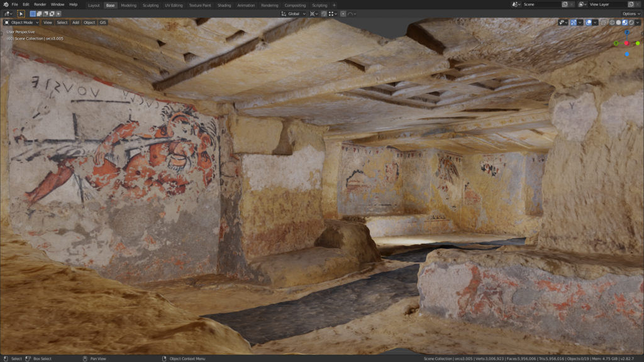
Task: Open the overlays settings dropdown arrow
Action: click(595, 23)
